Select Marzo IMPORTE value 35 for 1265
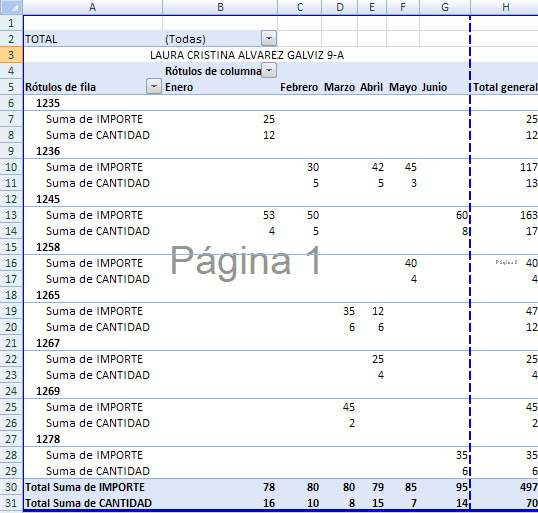This screenshot has height=513, width=538. coord(349,311)
